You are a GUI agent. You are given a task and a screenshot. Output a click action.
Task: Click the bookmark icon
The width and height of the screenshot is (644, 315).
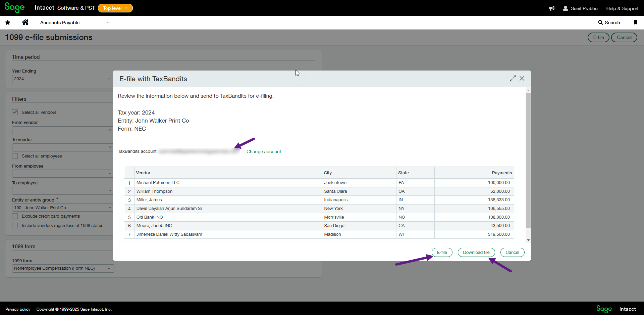pyautogui.click(x=635, y=22)
